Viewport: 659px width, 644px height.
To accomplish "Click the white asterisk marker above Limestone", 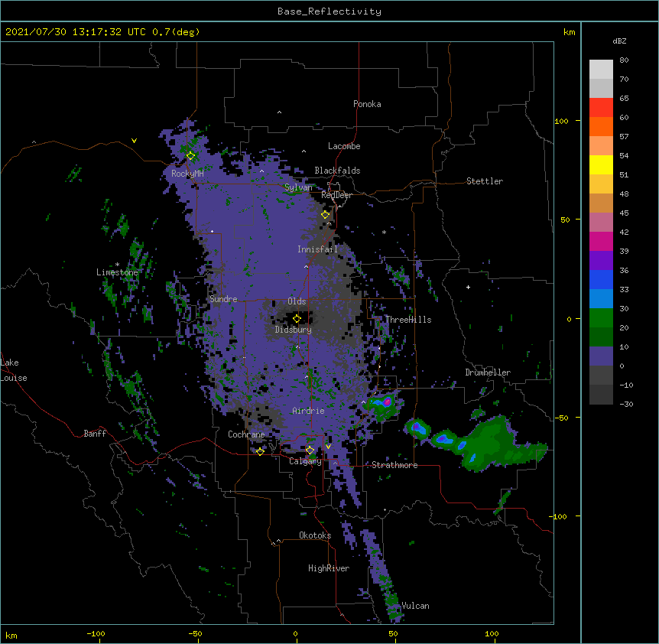I will 117,265.
